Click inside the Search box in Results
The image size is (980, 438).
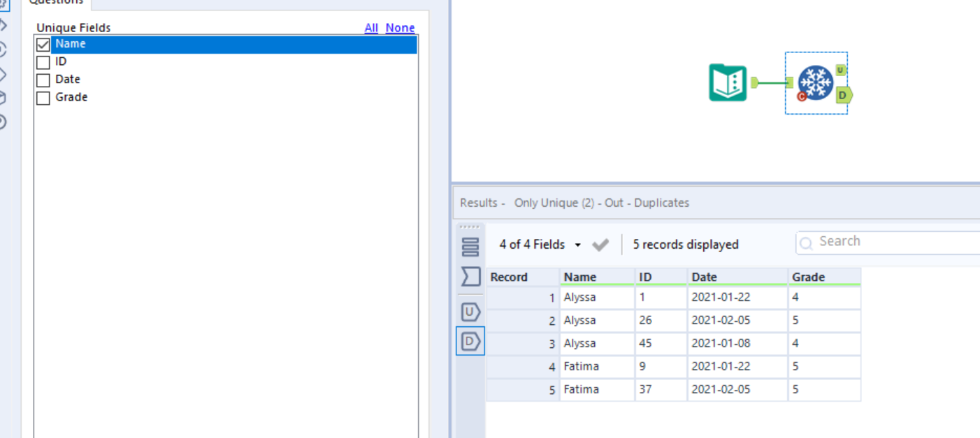[x=874, y=242]
